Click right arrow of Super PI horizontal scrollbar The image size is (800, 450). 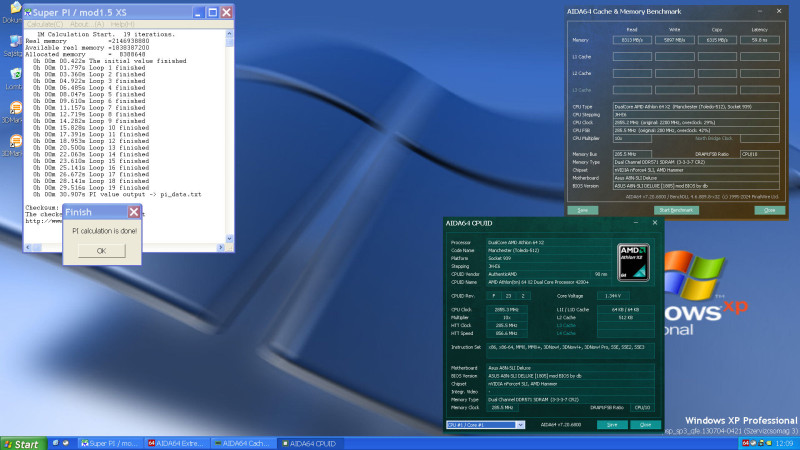click(221, 247)
